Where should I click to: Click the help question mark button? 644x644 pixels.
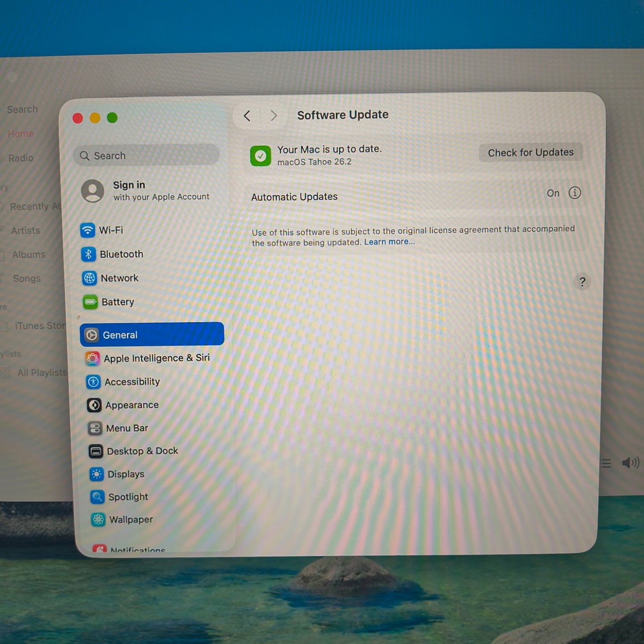[582, 282]
